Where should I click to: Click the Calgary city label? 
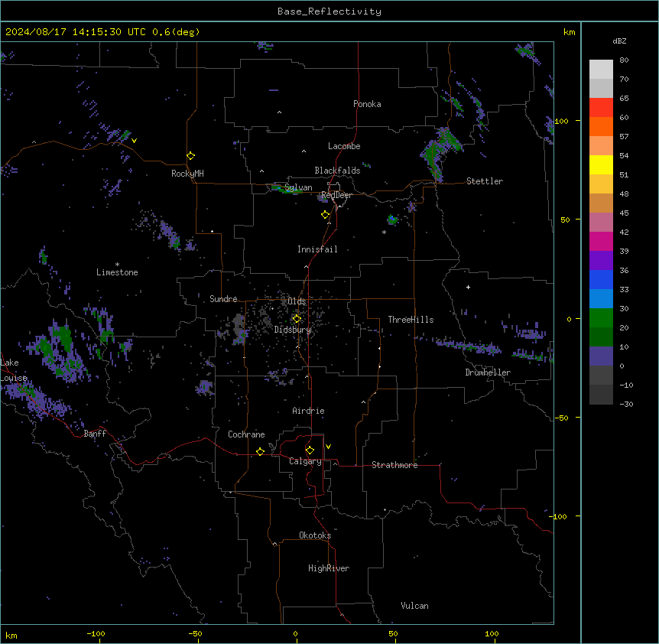306,461
